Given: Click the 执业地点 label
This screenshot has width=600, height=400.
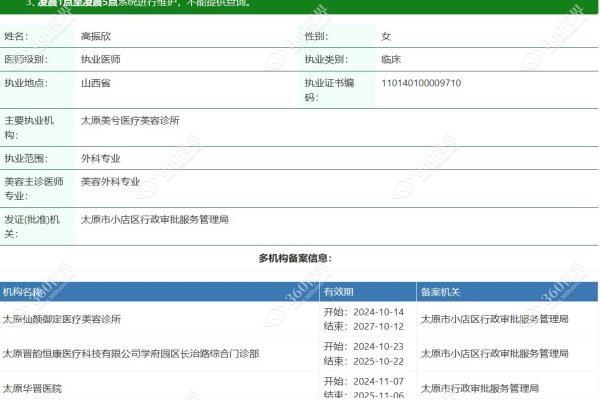Looking at the screenshot, I should pyautogui.click(x=26, y=83).
